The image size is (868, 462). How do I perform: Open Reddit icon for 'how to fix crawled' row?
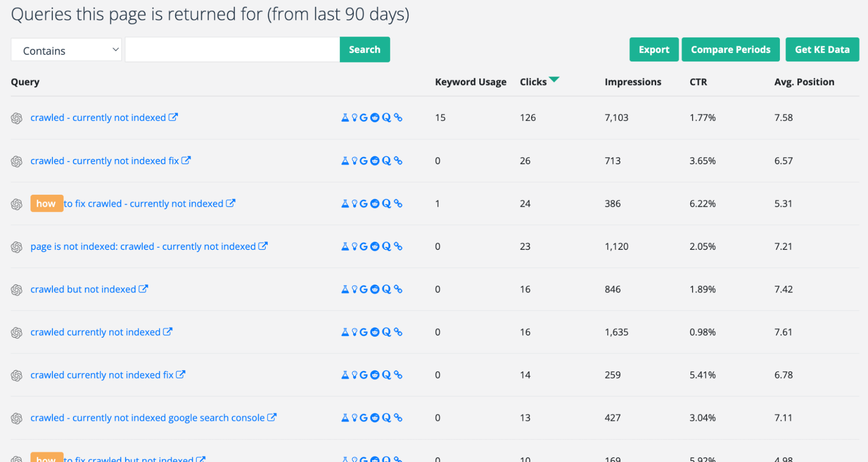(x=375, y=204)
